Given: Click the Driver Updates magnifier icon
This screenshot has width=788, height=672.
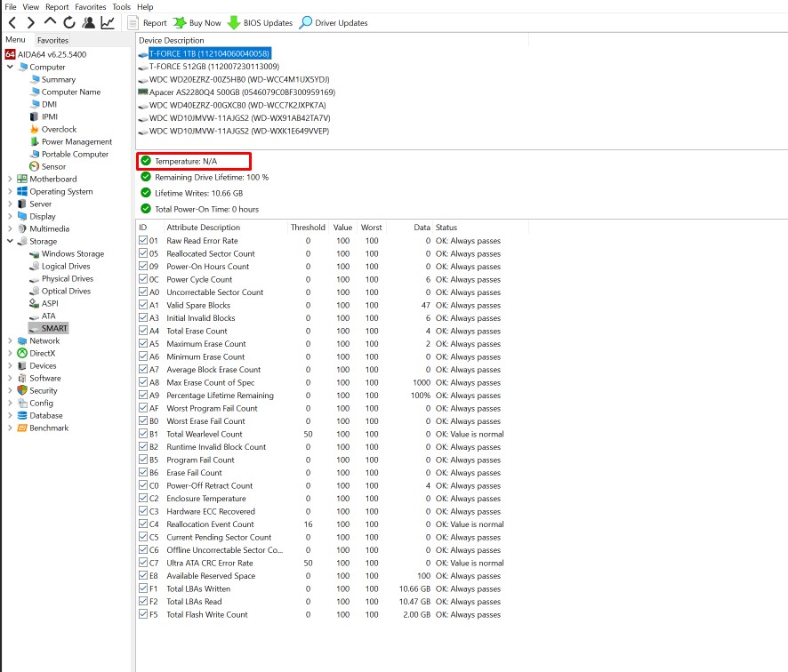Looking at the screenshot, I should tap(306, 22).
